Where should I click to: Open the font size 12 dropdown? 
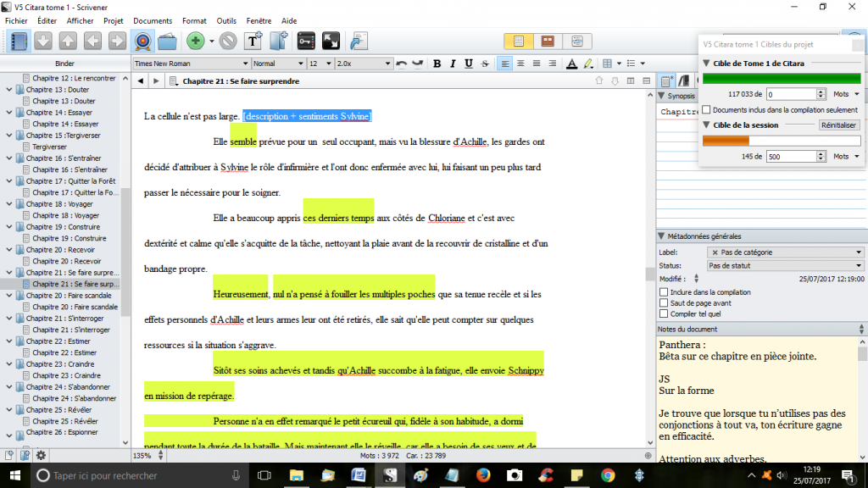point(320,64)
